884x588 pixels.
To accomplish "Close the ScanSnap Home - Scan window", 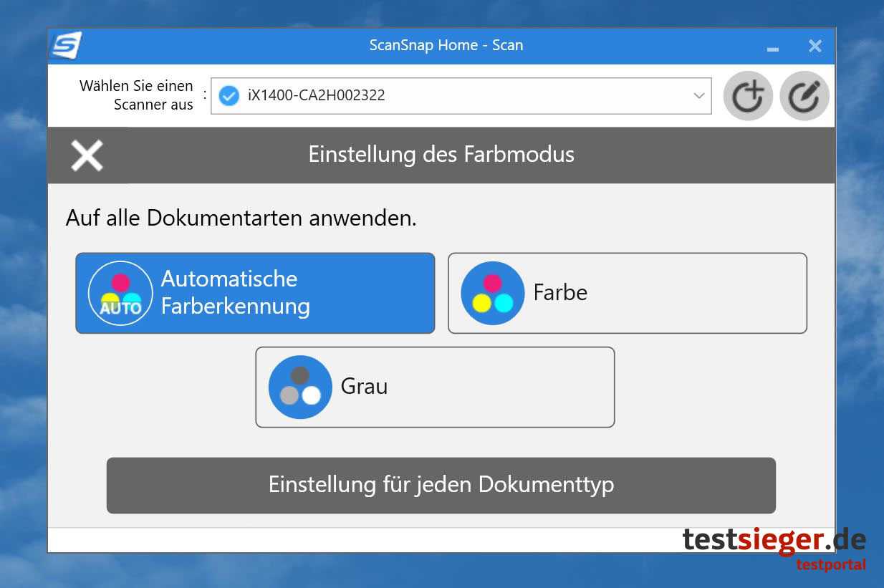I will (x=815, y=47).
